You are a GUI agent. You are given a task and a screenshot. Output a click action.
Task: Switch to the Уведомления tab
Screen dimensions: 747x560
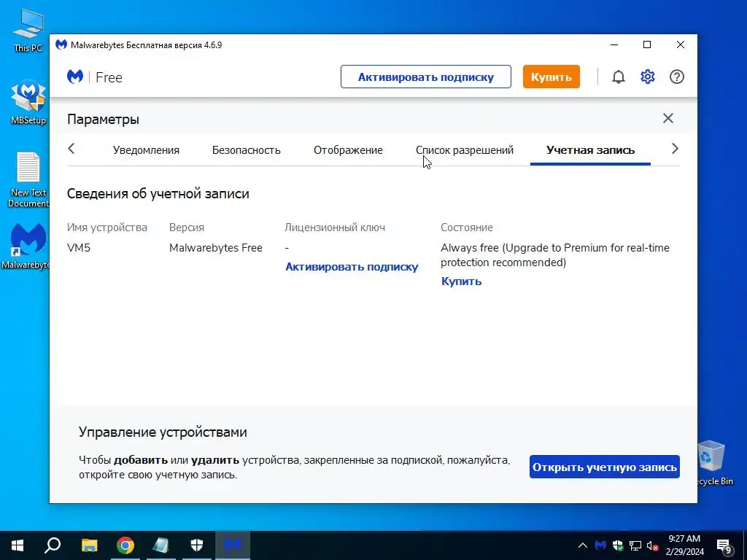click(x=146, y=150)
